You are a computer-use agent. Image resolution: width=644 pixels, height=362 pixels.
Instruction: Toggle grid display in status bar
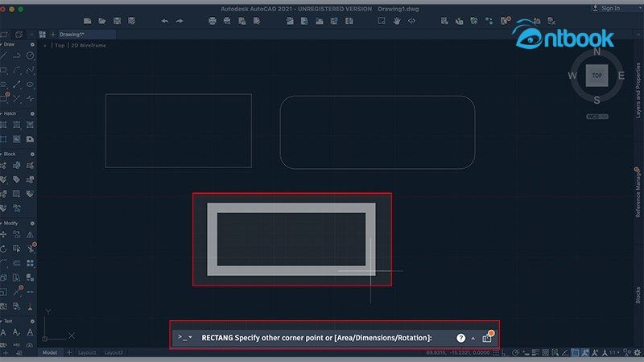point(496,352)
